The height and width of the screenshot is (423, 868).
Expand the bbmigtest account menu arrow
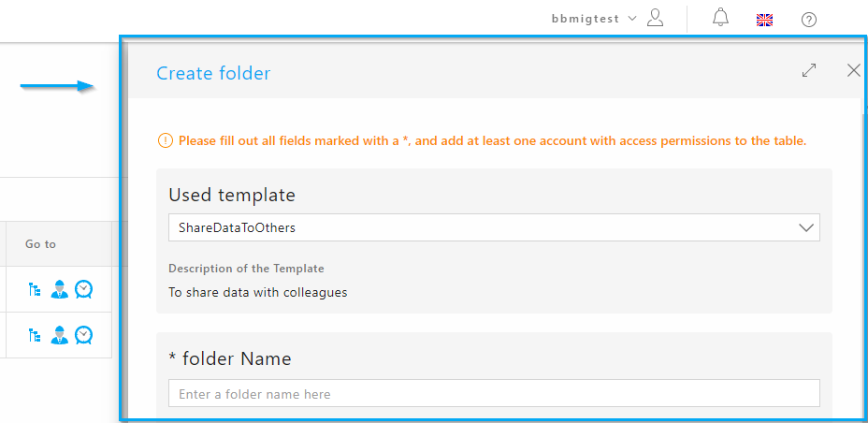[x=632, y=19]
